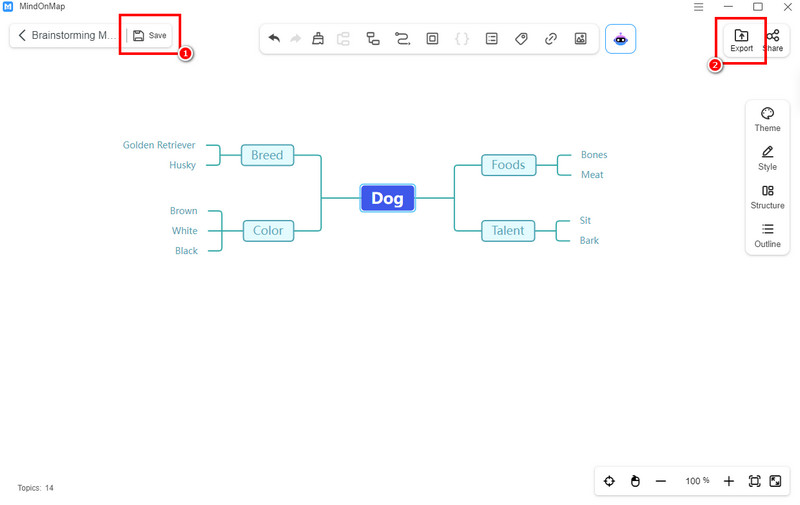This screenshot has height=505, width=800.
Task: Click the Black subtopic
Action: (186, 250)
